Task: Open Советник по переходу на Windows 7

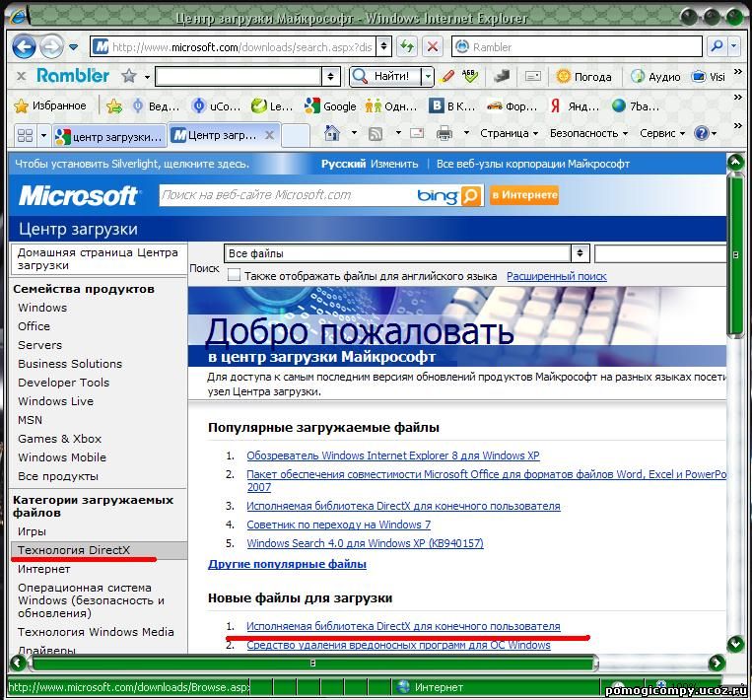Action: pos(339,525)
